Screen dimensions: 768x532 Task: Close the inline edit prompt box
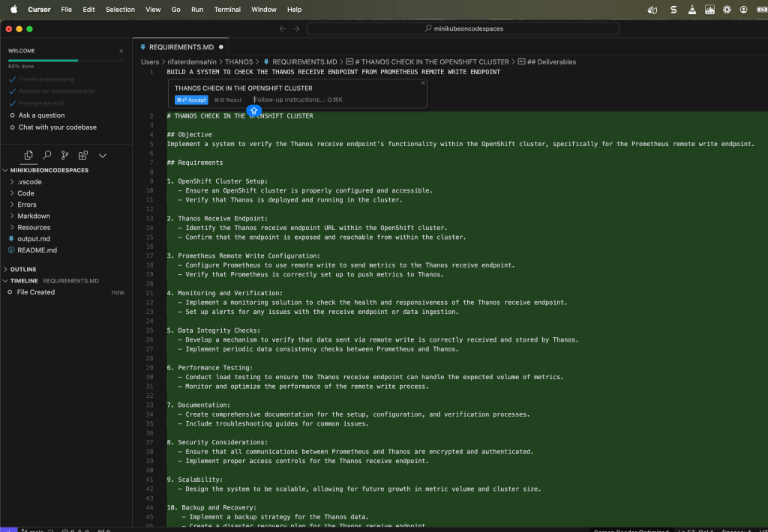[x=423, y=82]
